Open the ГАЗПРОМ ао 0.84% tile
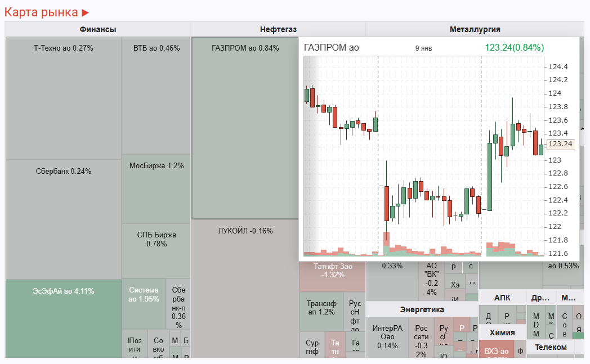This screenshot has width=590, height=364. pos(245,128)
